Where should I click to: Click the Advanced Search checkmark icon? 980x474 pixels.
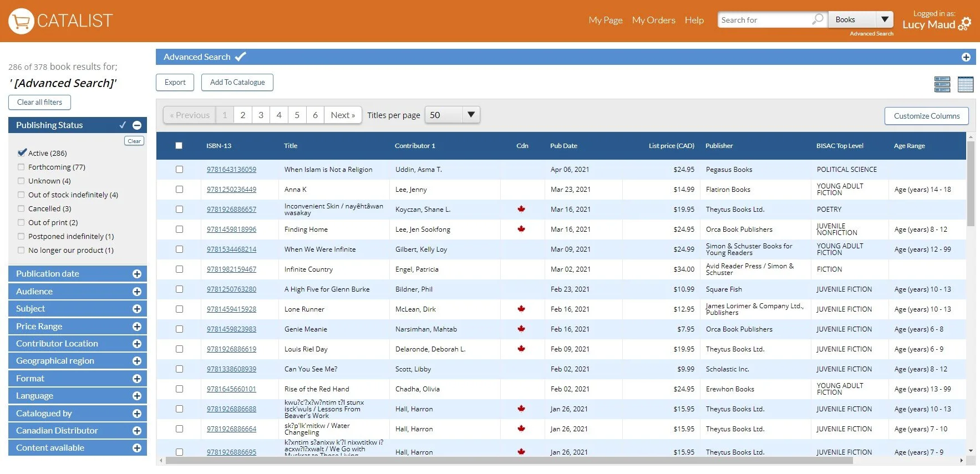[240, 57]
